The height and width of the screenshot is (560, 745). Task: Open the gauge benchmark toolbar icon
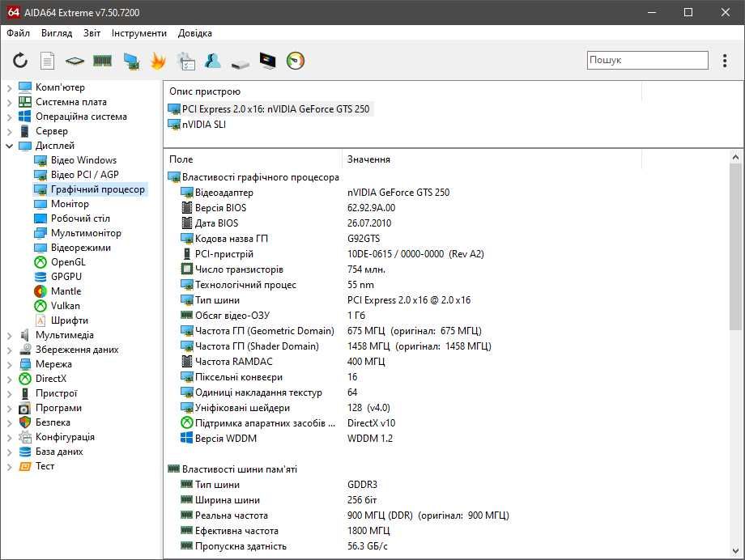coord(295,61)
